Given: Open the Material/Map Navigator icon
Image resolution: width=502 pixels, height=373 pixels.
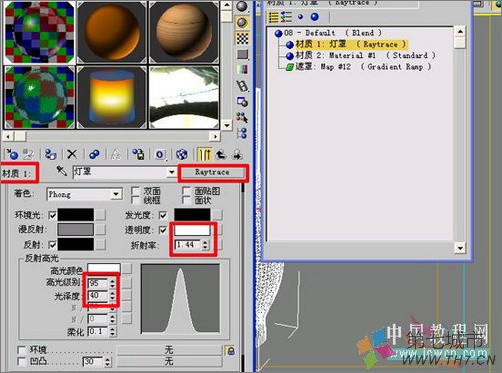Looking at the screenshot, I should tap(242, 133).
